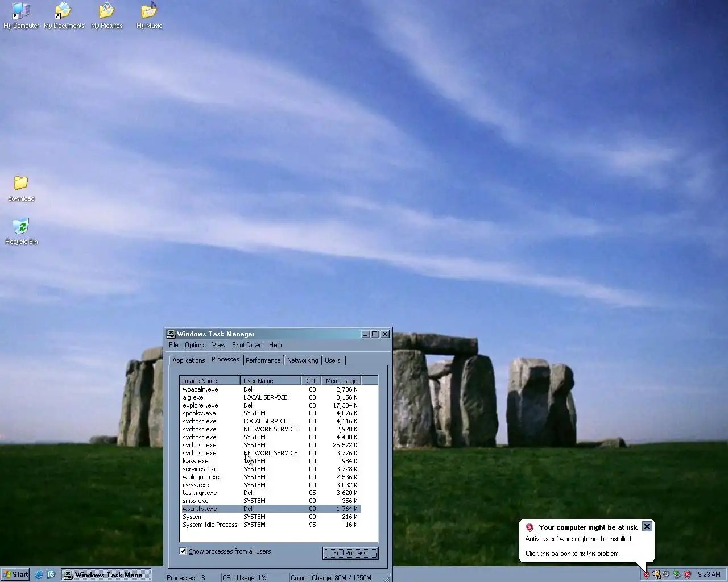Open the File menu in Task Manager
This screenshot has height=582, width=728.
tap(173, 345)
